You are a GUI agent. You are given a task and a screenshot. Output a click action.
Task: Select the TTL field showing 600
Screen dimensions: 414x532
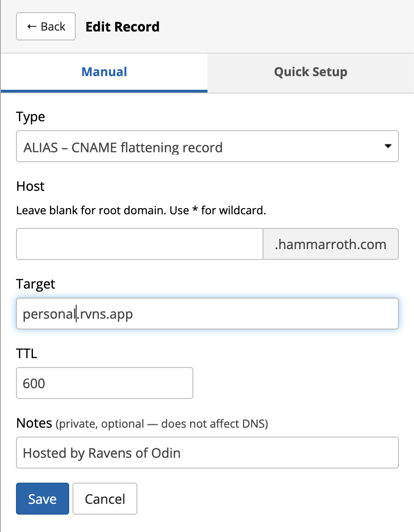104,383
